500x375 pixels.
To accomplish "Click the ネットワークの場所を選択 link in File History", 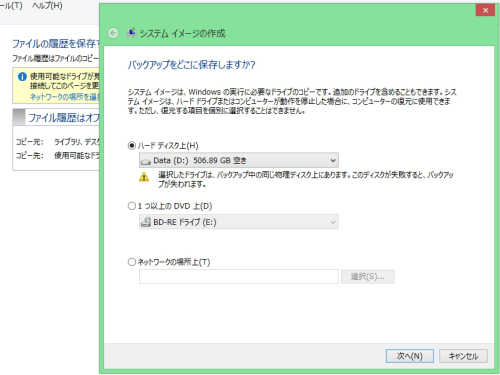I will [x=64, y=97].
